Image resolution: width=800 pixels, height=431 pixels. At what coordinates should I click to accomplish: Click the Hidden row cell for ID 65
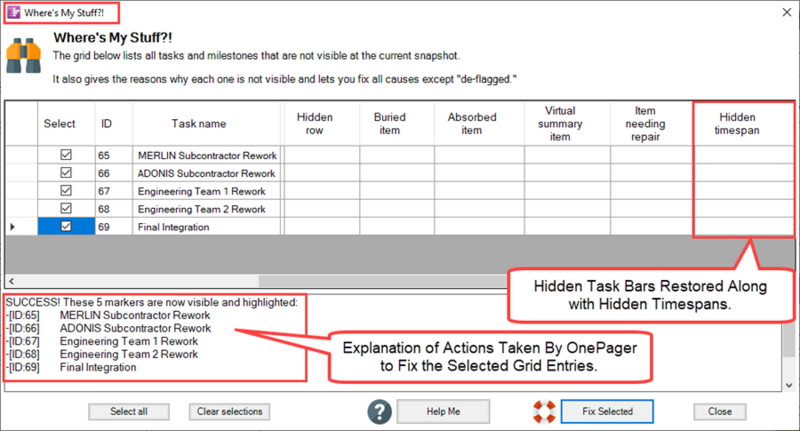321,155
